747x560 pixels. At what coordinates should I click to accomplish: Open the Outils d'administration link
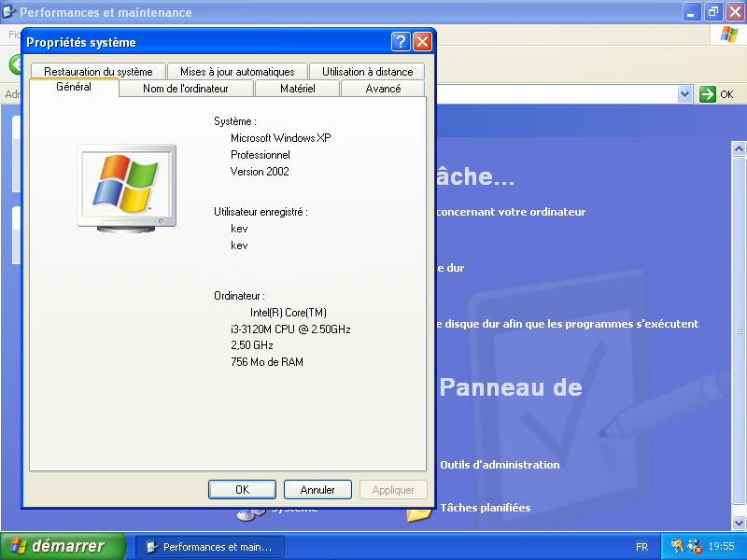500,465
